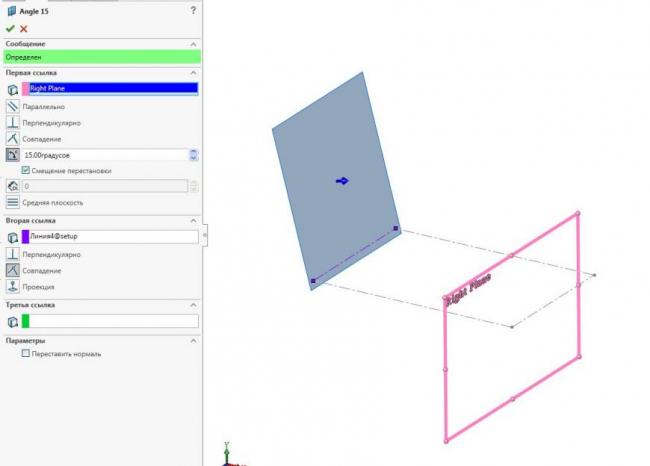Click the Angle 15 title text
The width and height of the screenshot is (650, 466).
(34, 12)
